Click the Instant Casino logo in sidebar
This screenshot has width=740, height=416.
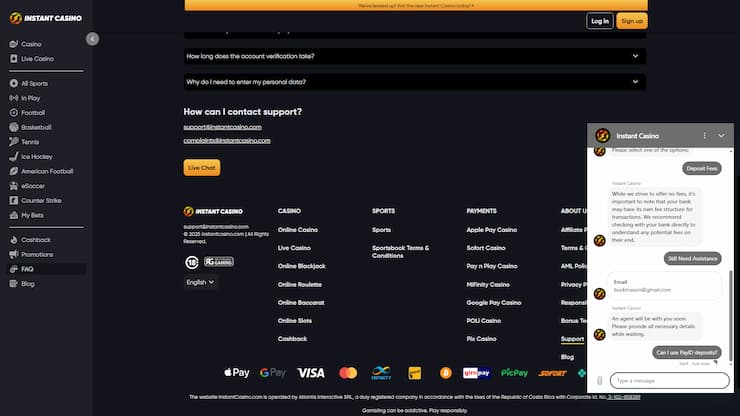pyautogui.click(x=46, y=18)
